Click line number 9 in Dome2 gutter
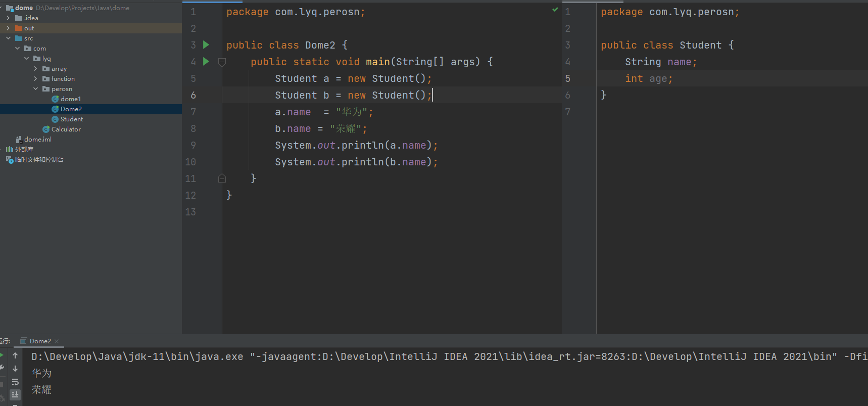This screenshot has width=868, height=406. (193, 145)
